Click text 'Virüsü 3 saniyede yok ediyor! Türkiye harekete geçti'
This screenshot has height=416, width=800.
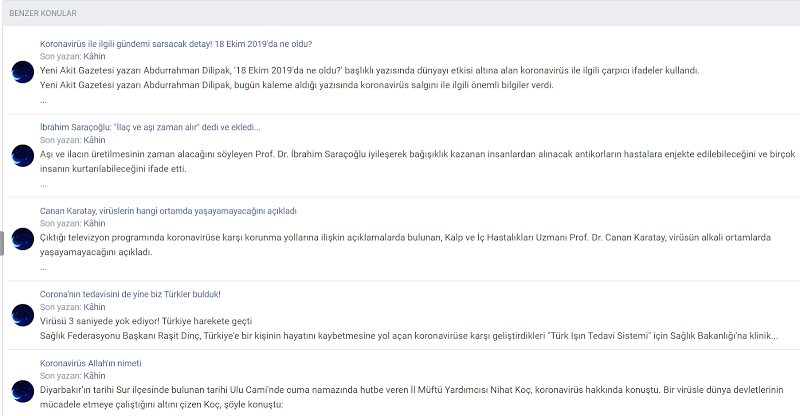(146, 321)
